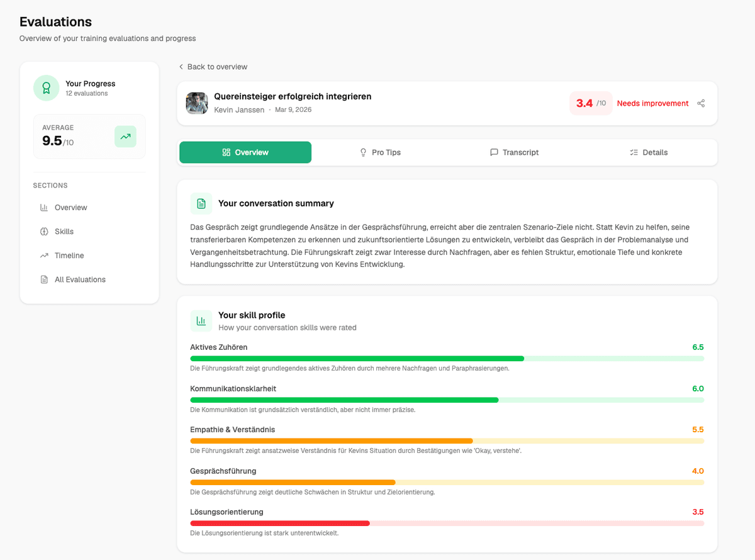
Task: Select the chart icon beside Your skill profile
Action: [201, 321]
